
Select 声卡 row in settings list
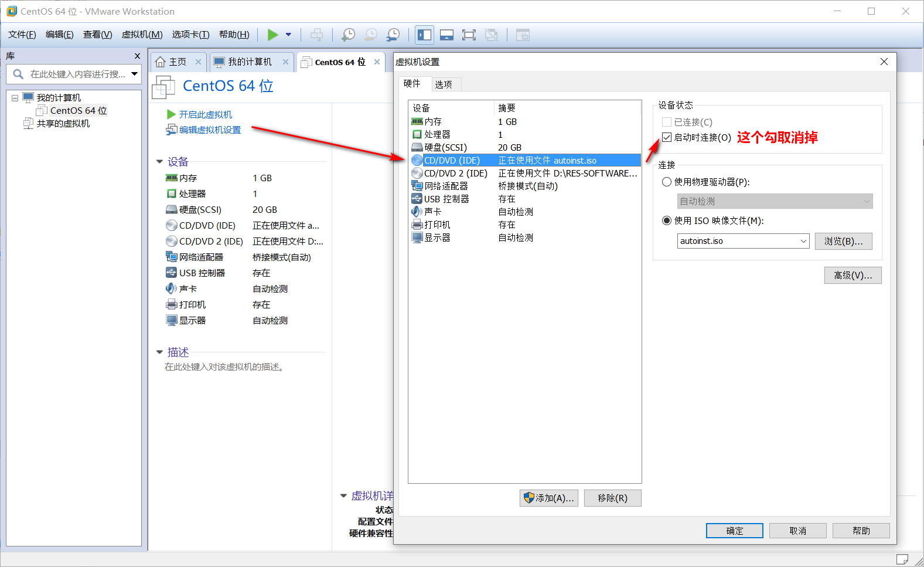[x=525, y=212]
